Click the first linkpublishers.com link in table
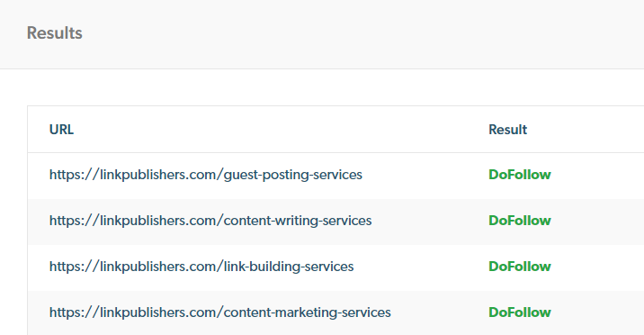644x335 pixels. pos(206,175)
